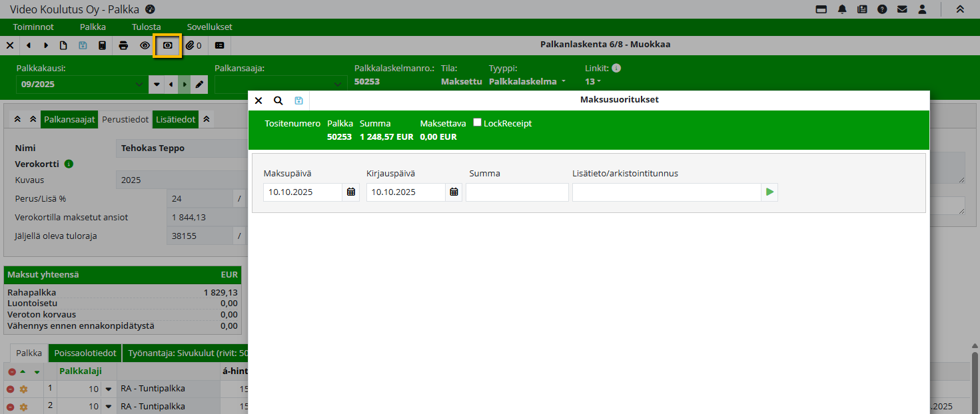Screen dimensions: 980x414
Task: Select the Poissaolotiedot tab
Action: (85, 353)
